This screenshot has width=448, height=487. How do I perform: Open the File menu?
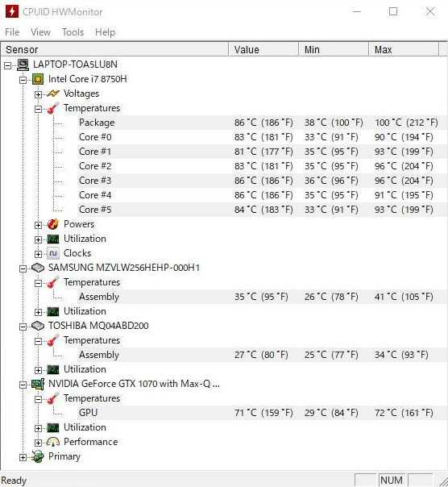12,32
